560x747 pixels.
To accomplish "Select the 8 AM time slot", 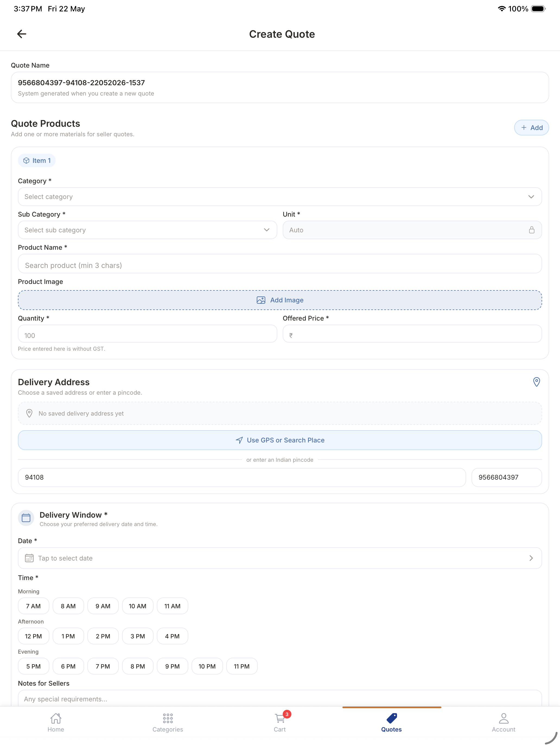I will tap(68, 606).
